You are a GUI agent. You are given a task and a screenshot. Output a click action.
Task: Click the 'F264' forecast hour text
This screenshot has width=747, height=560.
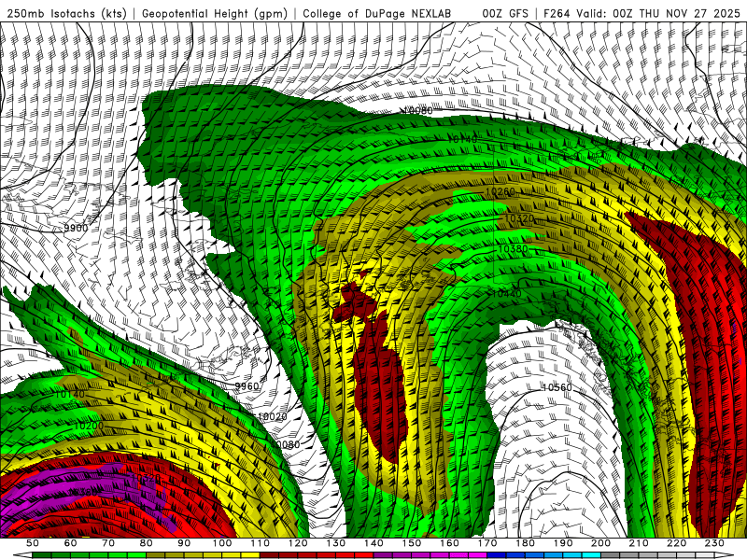point(557,13)
